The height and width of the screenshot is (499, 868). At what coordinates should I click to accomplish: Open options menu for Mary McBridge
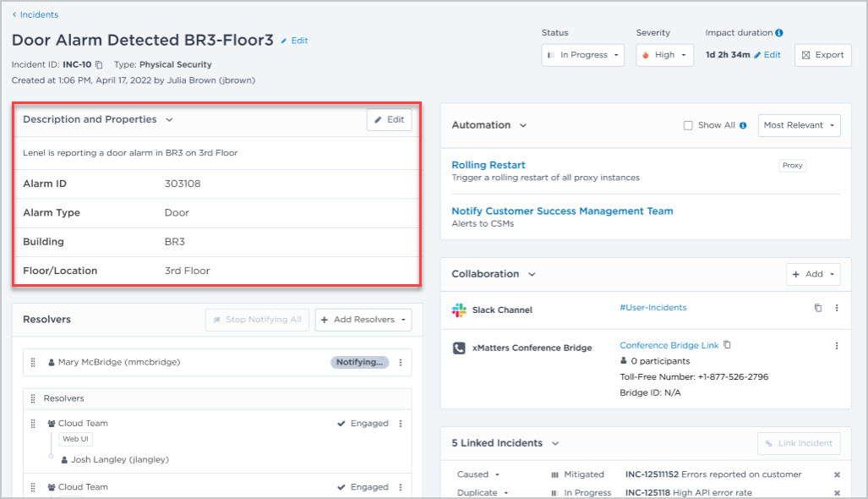pyautogui.click(x=401, y=362)
